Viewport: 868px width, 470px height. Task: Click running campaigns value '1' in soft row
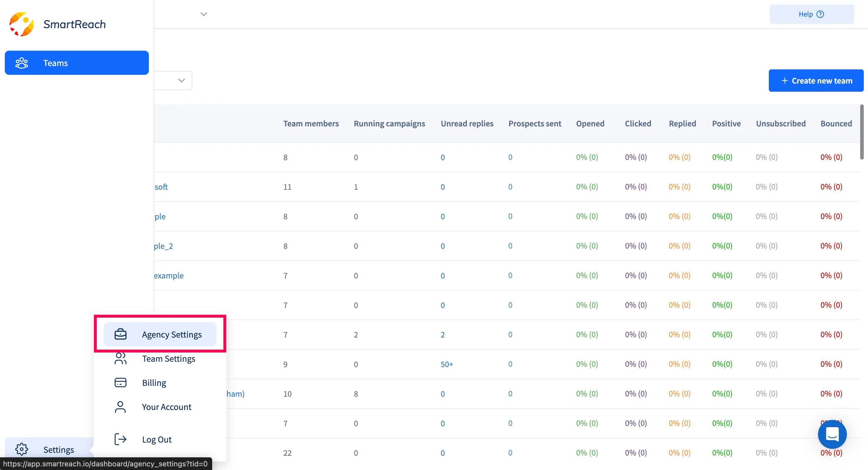(356, 187)
